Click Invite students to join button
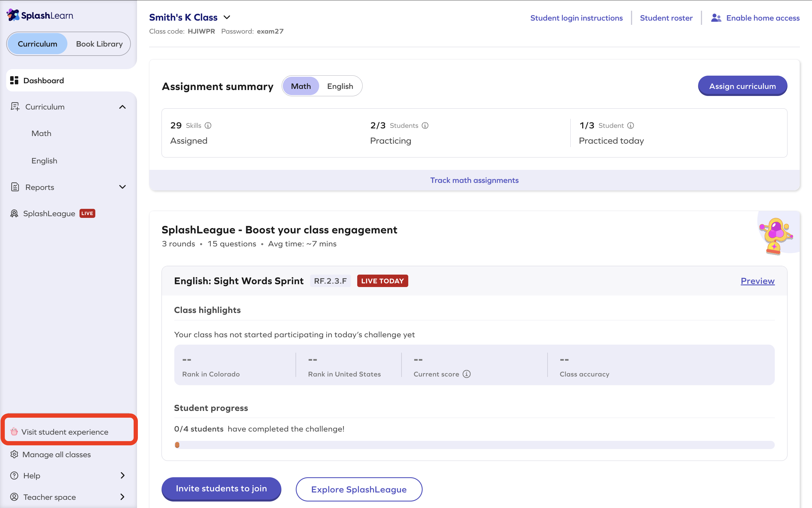Image resolution: width=812 pixels, height=508 pixels. tap(221, 489)
